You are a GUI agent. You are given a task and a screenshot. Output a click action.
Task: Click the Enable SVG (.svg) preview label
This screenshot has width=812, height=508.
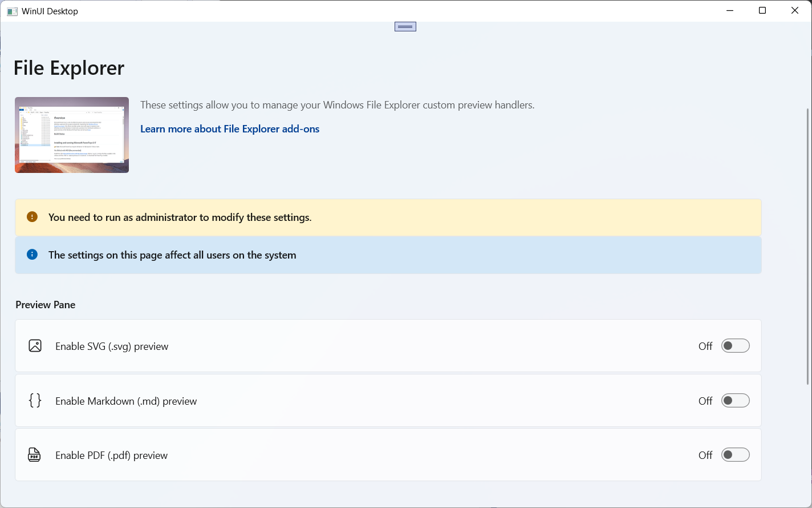(112, 346)
